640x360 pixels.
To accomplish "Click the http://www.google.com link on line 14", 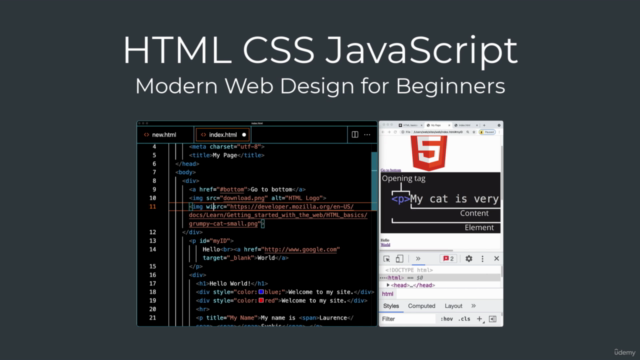I will pos(301,249).
